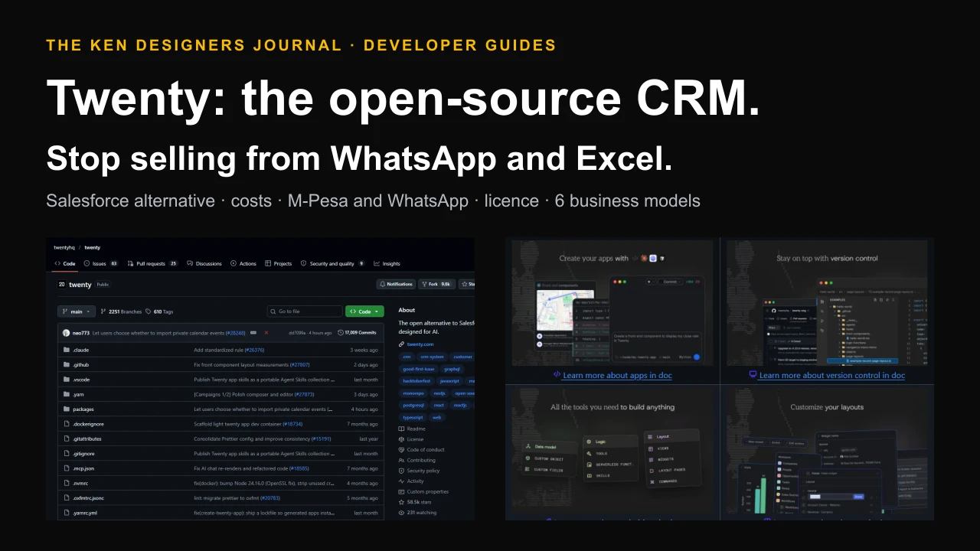Click the Fork button

click(x=436, y=284)
